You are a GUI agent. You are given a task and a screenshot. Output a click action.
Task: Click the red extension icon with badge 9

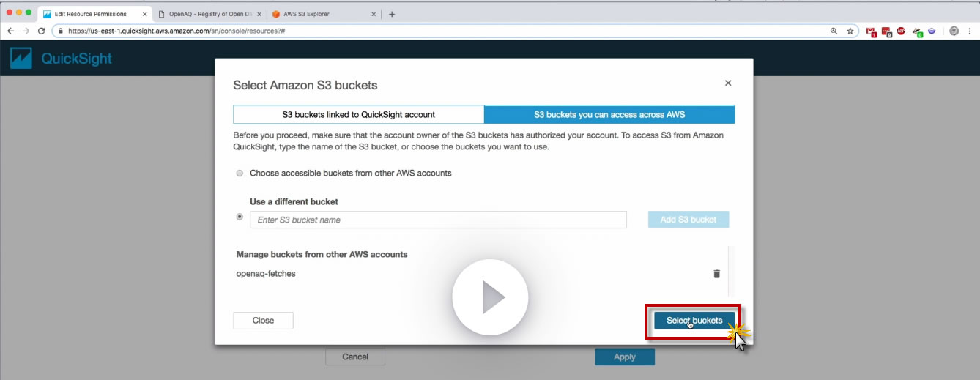[886, 31]
